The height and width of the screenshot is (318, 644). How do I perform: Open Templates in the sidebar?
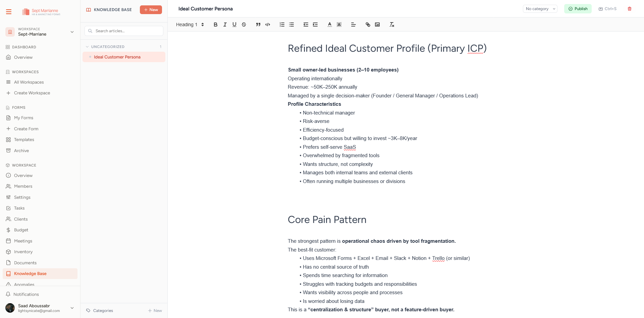[x=24, y=140]
